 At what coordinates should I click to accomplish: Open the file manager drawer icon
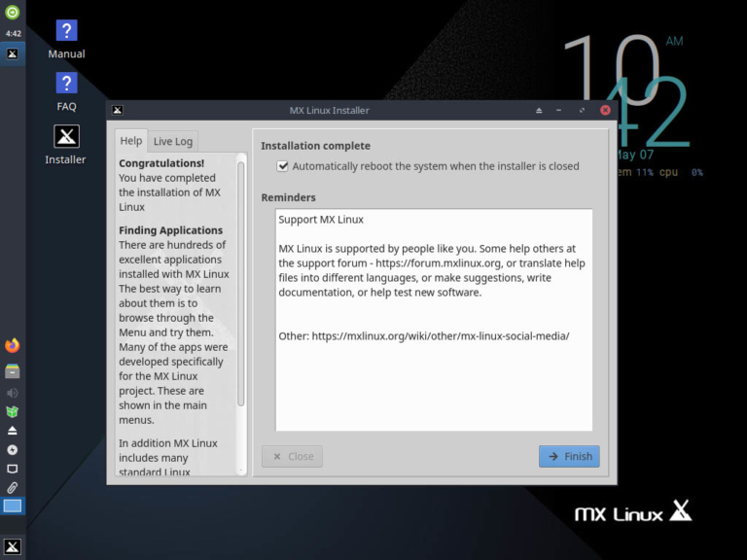13,371
